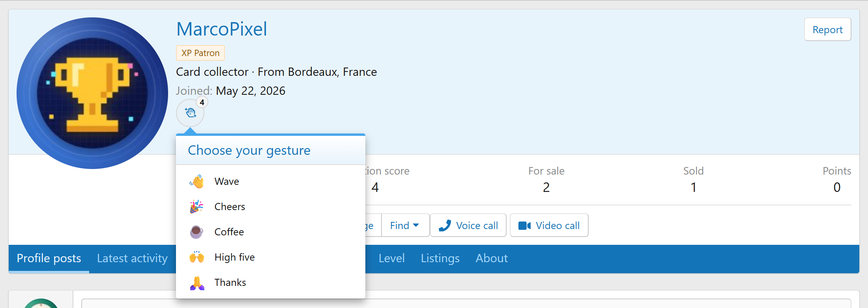Open the About tab
The width and height of the screenshot is (868, 308).
tap(492, 258)
